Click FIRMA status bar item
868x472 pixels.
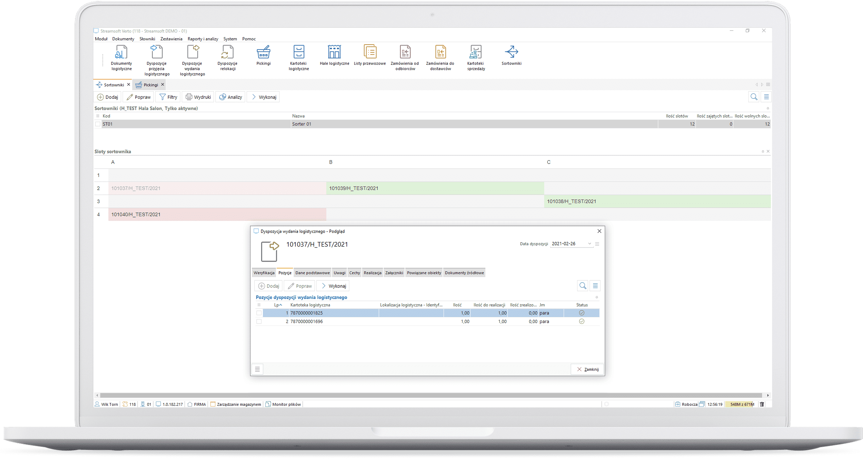point(197,404)
